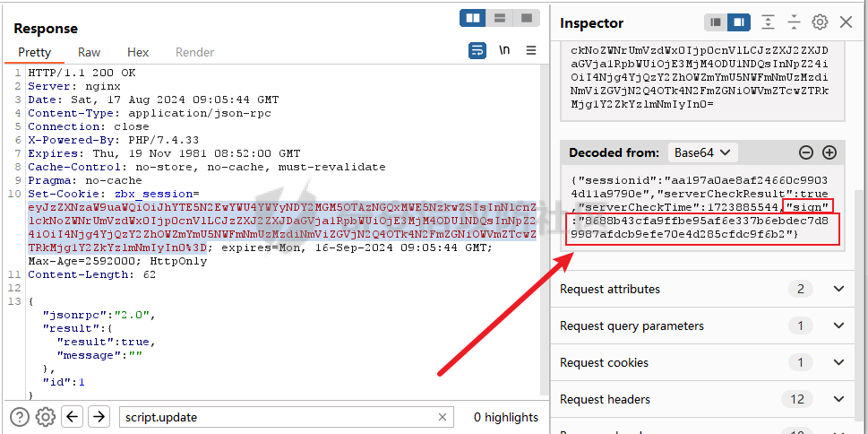Open the response viewer hamburger menu
This screenshot has height=434, width=868.
coord(531,51)
